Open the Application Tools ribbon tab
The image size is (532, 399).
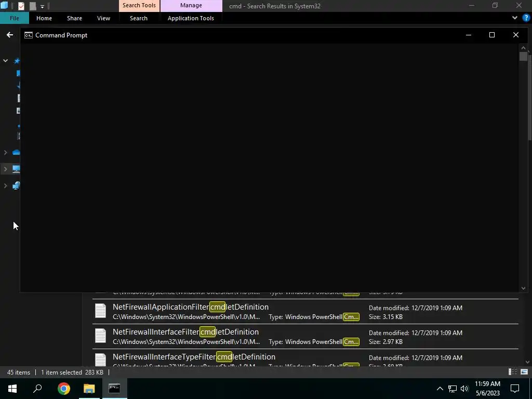(191, 18)
